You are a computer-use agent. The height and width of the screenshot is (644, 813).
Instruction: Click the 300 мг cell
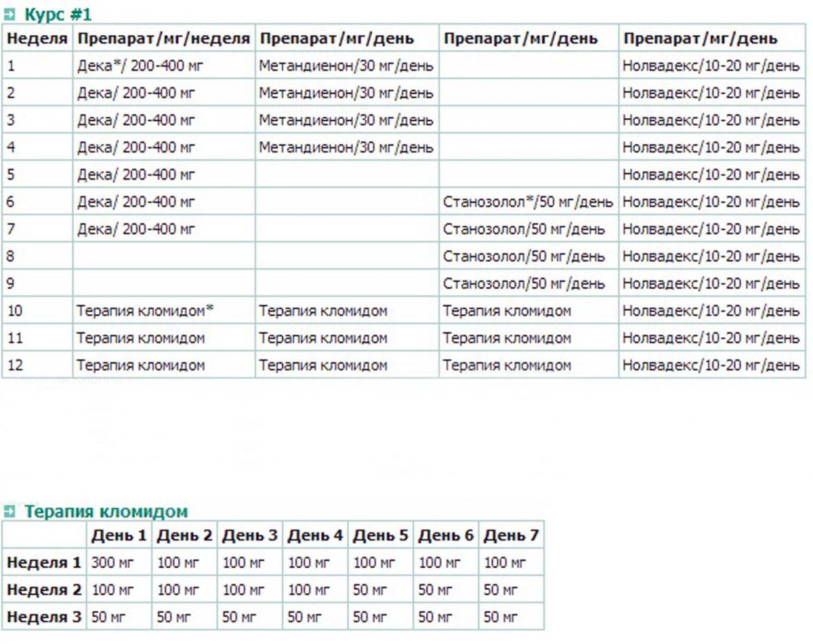tap(107, 562)
